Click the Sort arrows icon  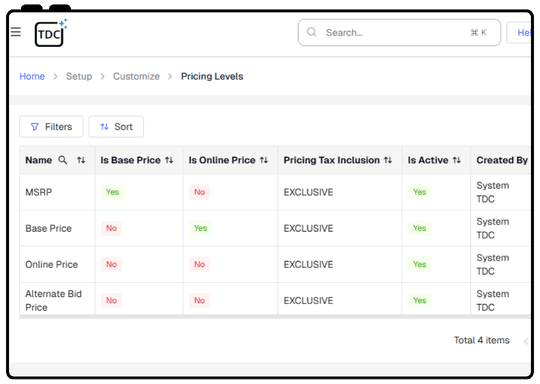104,127
